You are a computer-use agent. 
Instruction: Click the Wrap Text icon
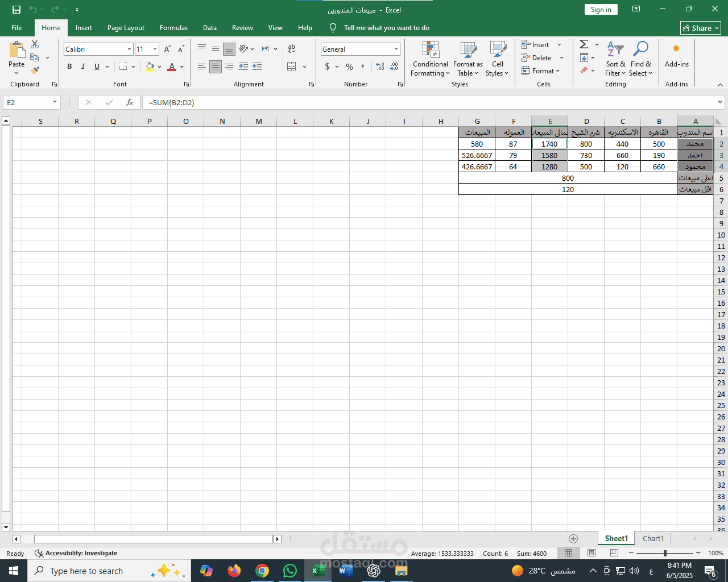coord(292,49)
